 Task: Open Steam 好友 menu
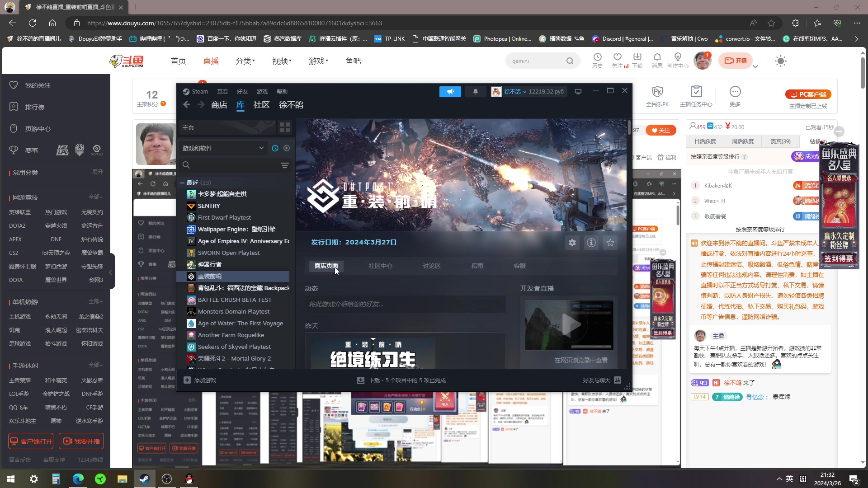(x=242, y=92)
